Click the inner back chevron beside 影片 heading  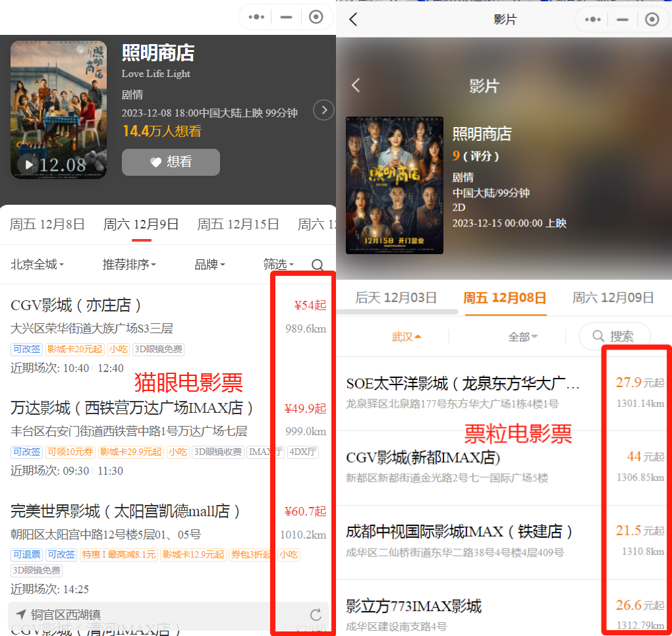(x=356, y=85)
